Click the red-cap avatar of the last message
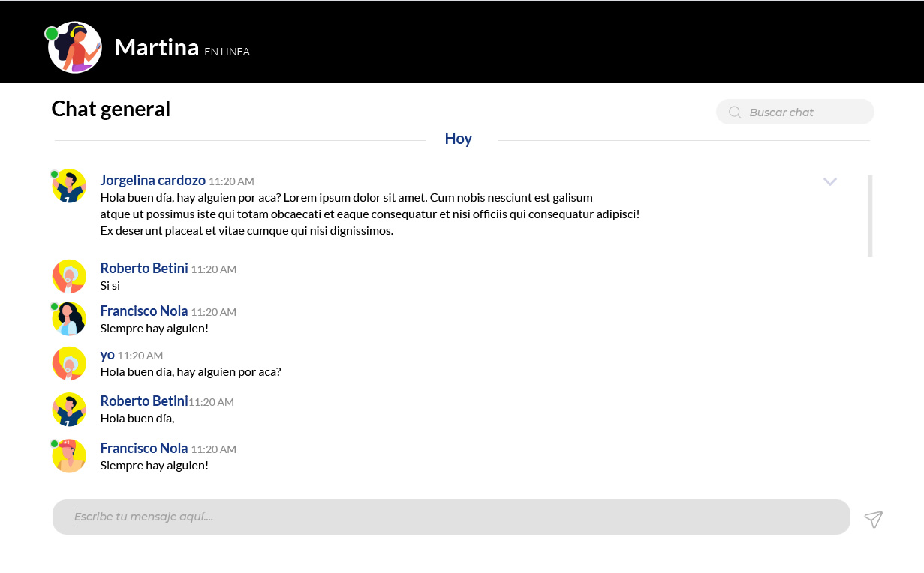924x573 pixels. [69, 456]
